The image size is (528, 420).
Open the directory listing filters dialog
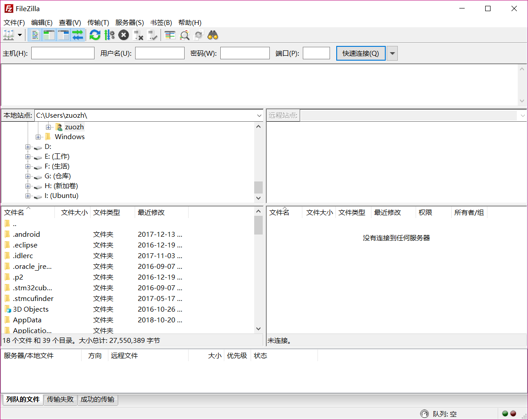click(x=170, y=35)
